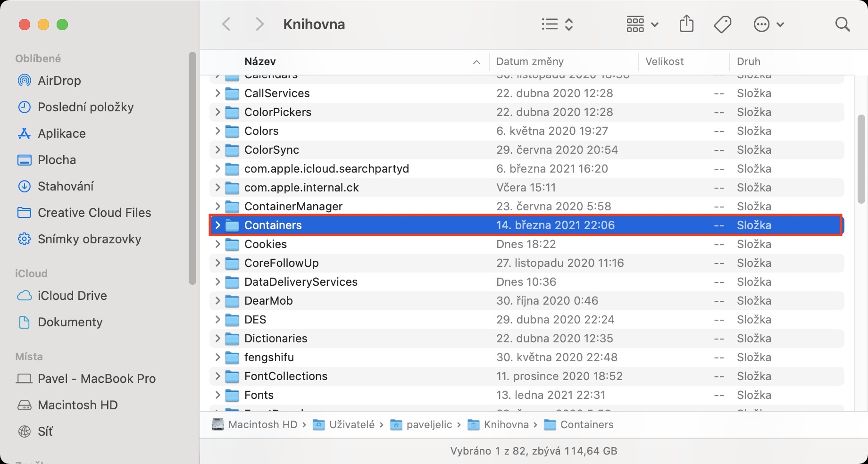The image size is (868, 464).
Task: Select the fengshifu folder row
Action: pos(526,357)
